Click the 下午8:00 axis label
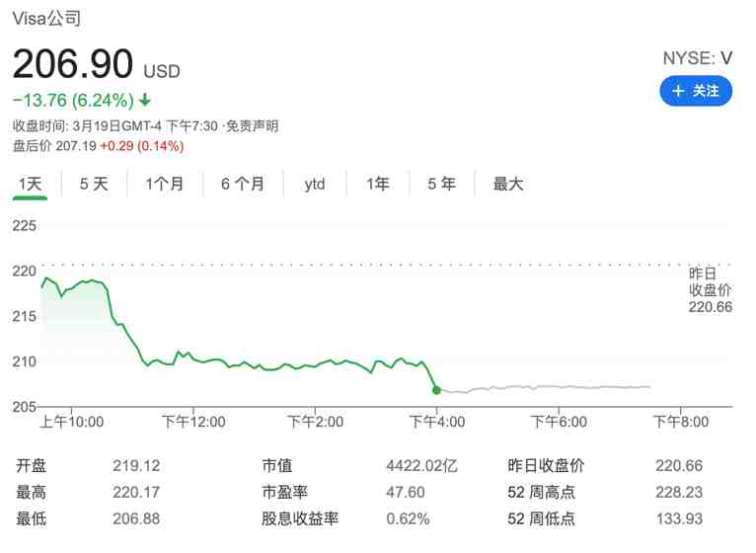 click(681, 422)
